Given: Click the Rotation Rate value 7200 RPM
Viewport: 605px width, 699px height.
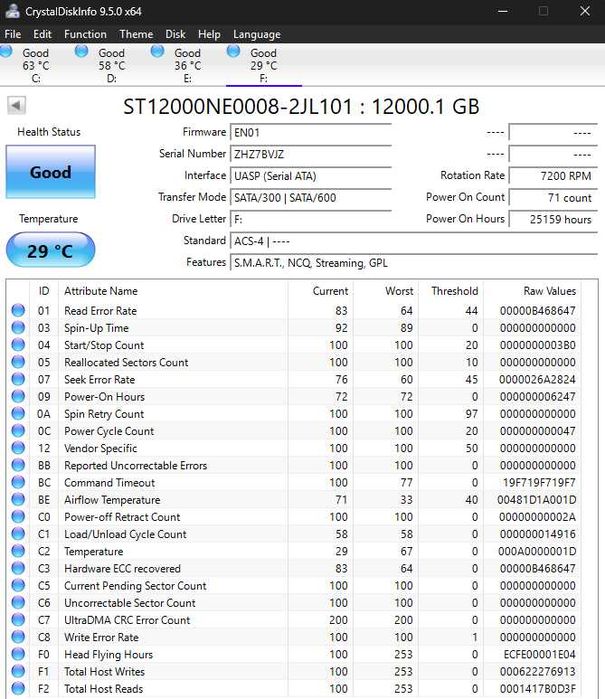Looking at the screenshot, I should pos(553,176).
